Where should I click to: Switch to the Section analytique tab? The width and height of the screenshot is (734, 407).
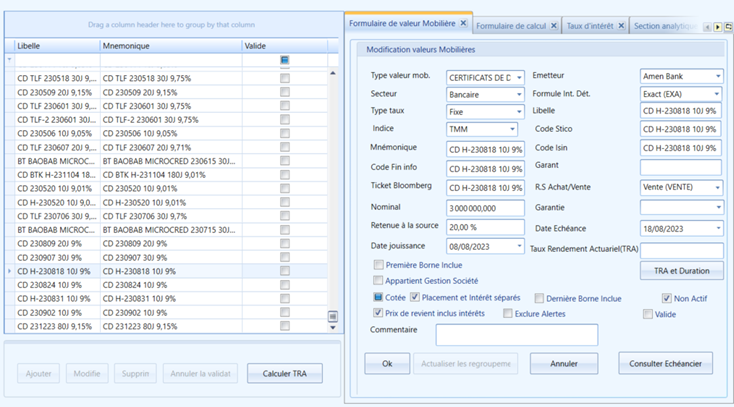[665, 26]
